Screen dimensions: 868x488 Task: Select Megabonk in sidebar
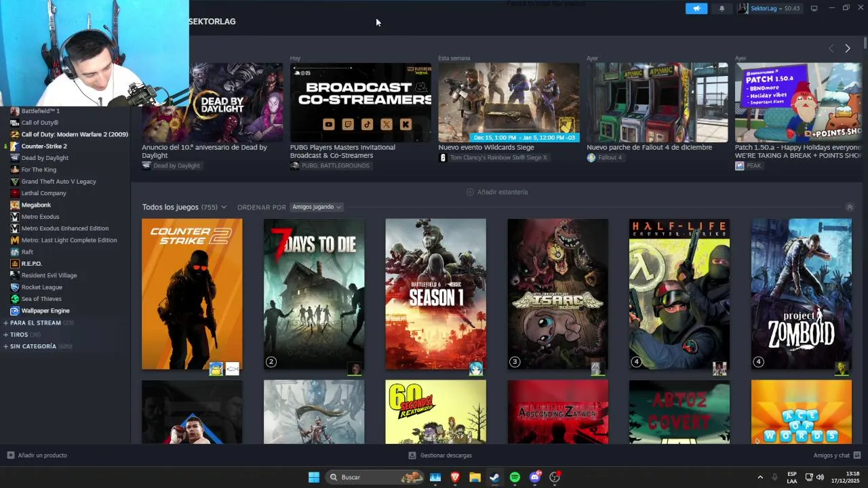[36, 205]
